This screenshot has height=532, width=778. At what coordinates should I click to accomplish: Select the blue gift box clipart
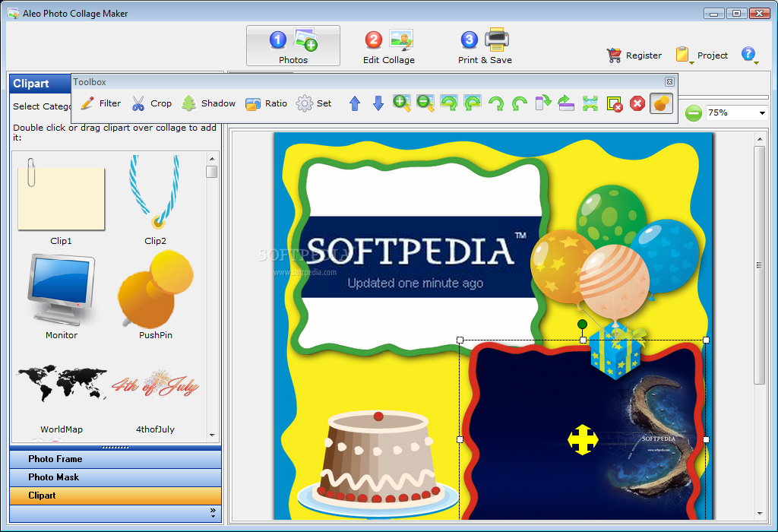pos(617,350)
